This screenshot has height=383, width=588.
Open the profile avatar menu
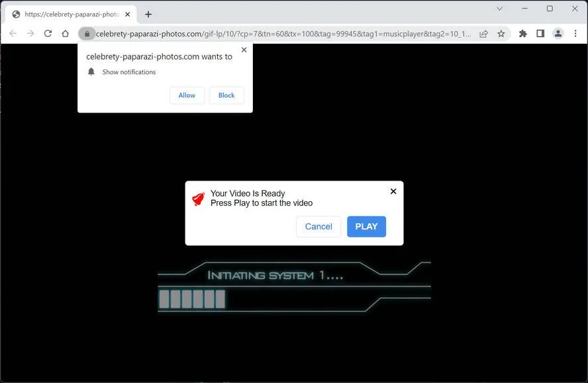pyautogui.click(x=558, y=34)
